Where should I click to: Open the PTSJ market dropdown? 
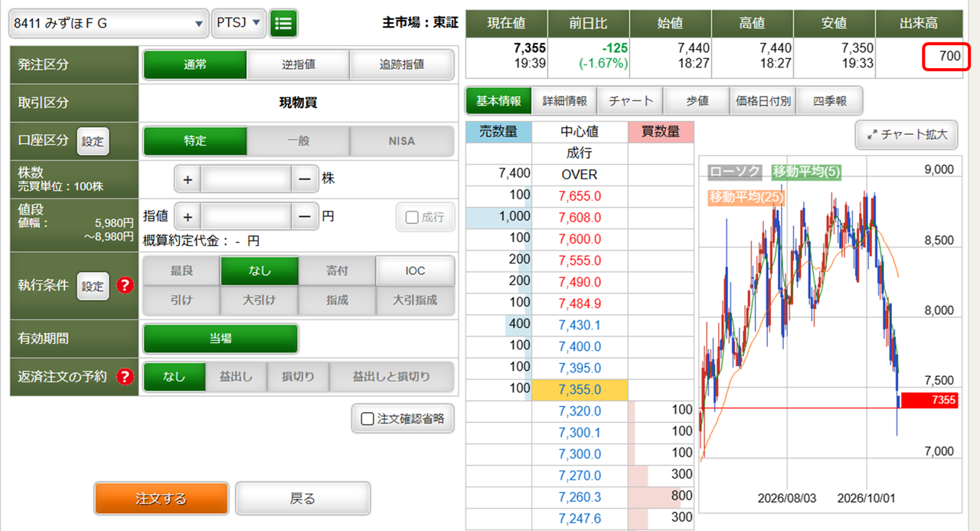(x=239, y=23)
